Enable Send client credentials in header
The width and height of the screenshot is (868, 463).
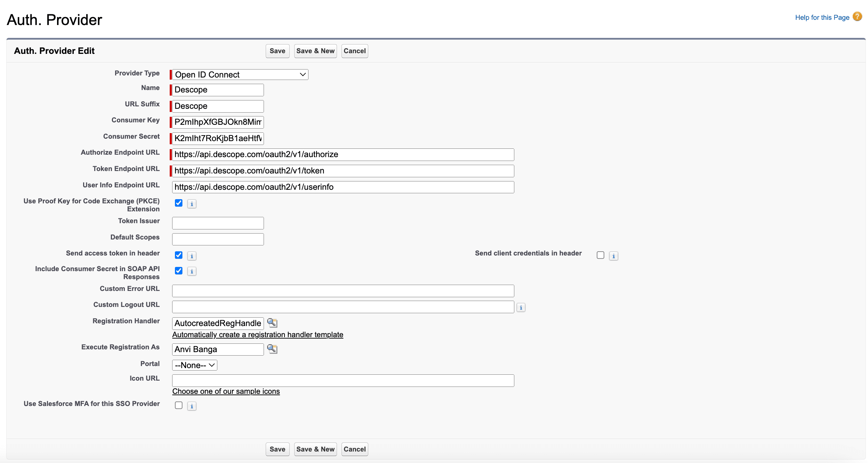coord(600,255)
